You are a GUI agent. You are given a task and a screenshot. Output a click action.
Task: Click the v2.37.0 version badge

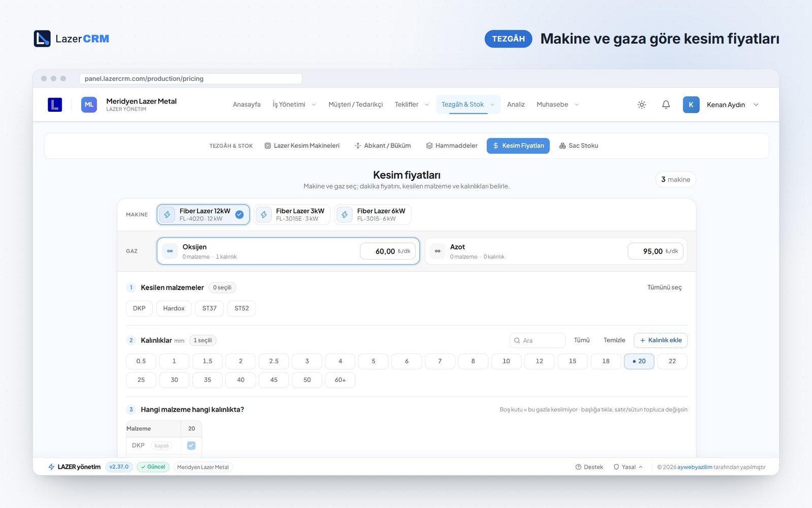[x=119, y=467]
